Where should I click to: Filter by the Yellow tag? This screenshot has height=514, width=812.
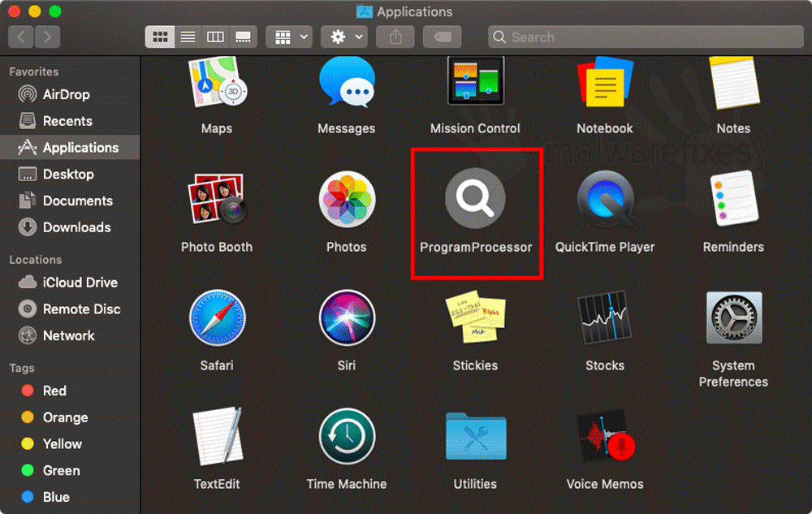tap(70, 444)
